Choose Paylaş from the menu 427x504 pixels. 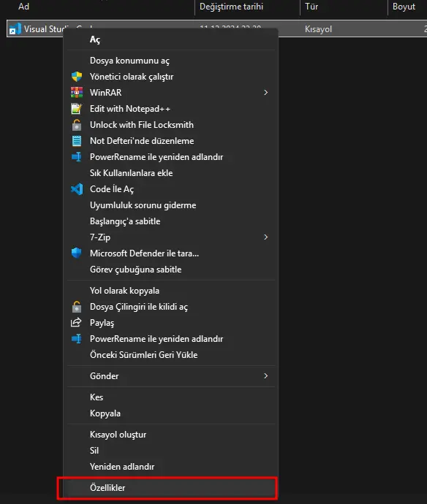tap(171, 323)
